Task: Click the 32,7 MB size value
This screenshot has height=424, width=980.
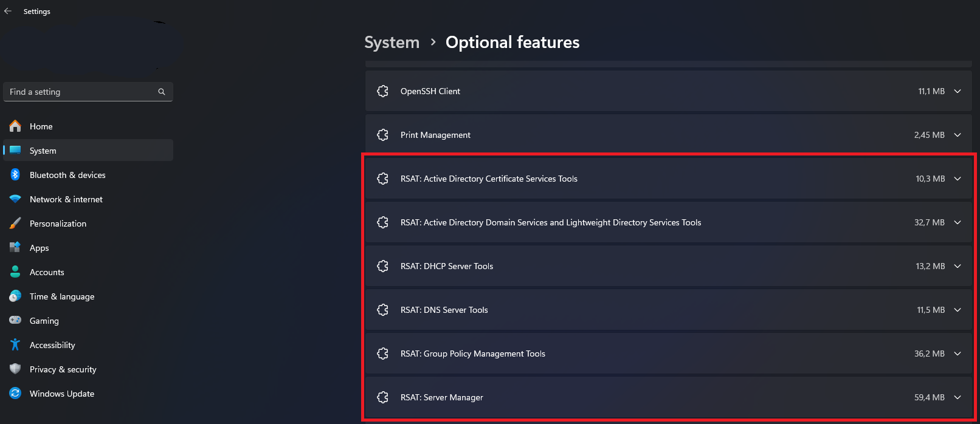Action: 930,222
